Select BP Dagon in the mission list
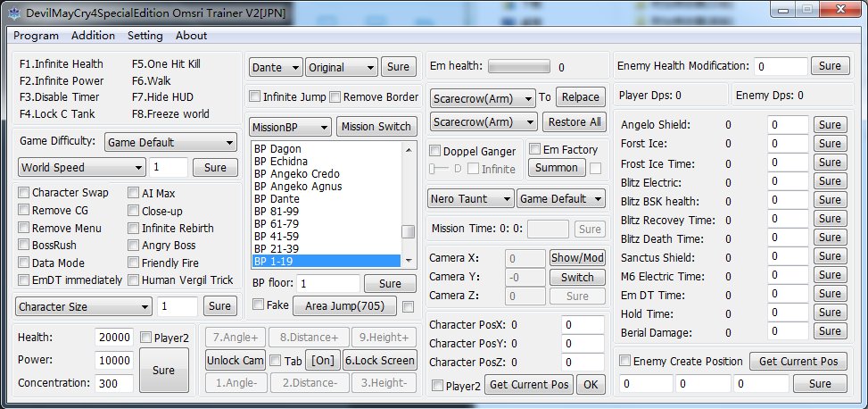 point(326,149)
